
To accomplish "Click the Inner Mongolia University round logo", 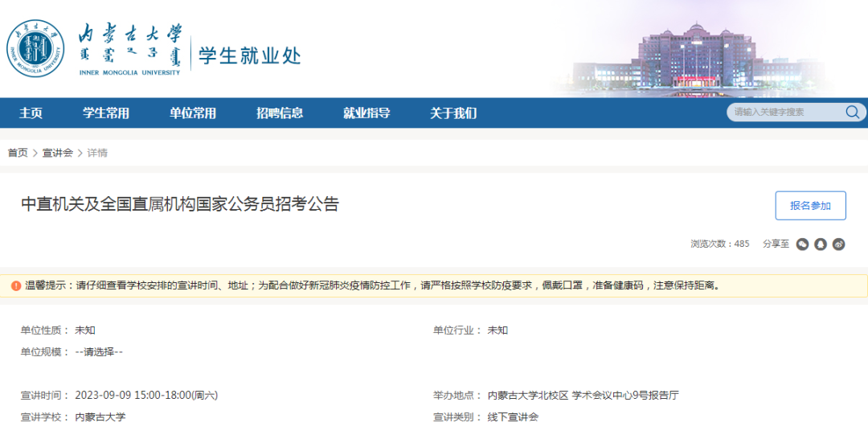I will point(35,48).
